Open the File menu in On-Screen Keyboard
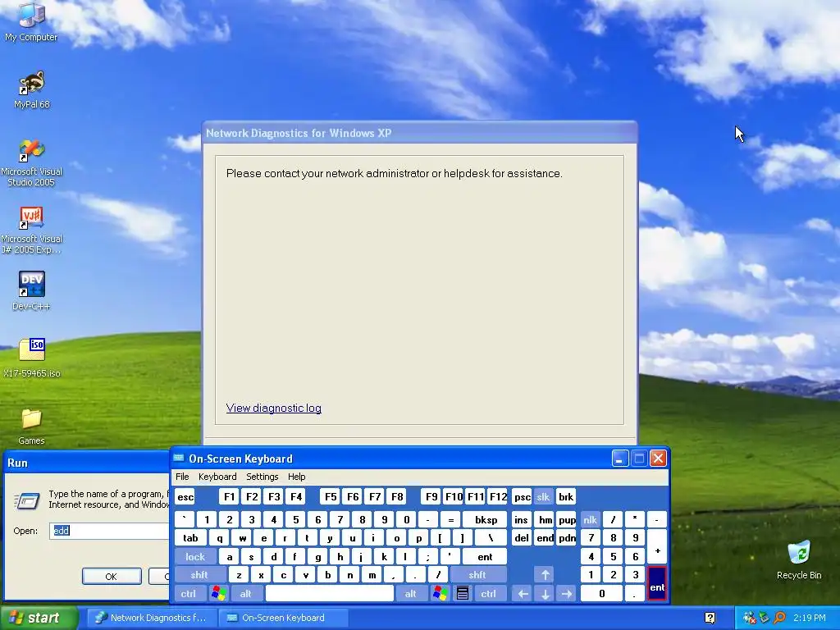This screenshot has height=630, width=840. [182, 477]
